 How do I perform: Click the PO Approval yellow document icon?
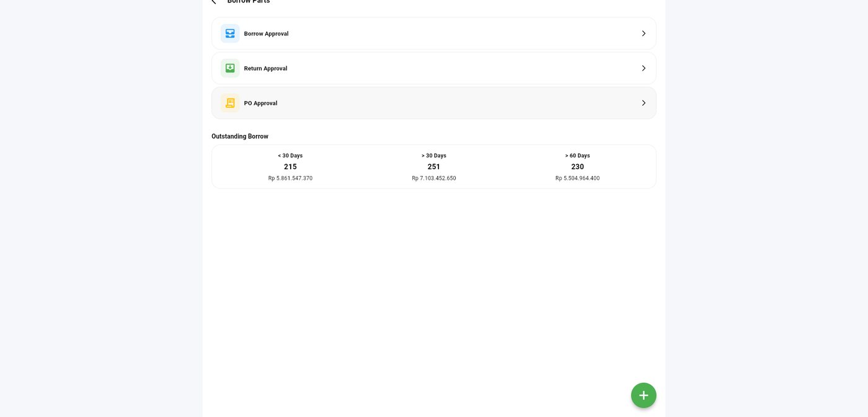pos(230,103)
